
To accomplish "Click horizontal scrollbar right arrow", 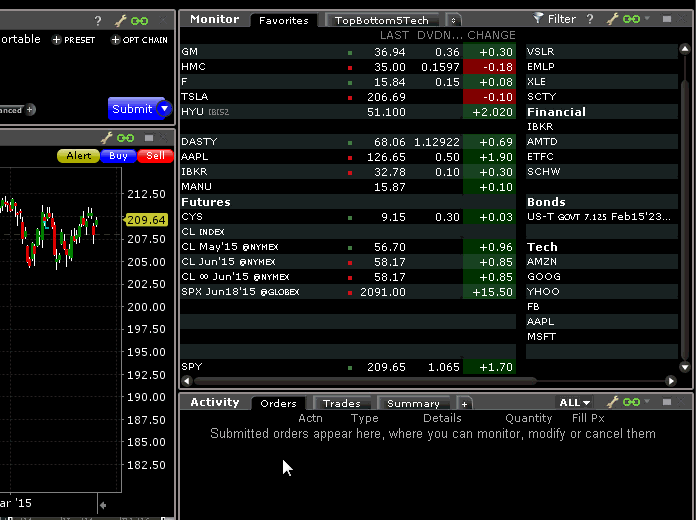I will (671, 381).
